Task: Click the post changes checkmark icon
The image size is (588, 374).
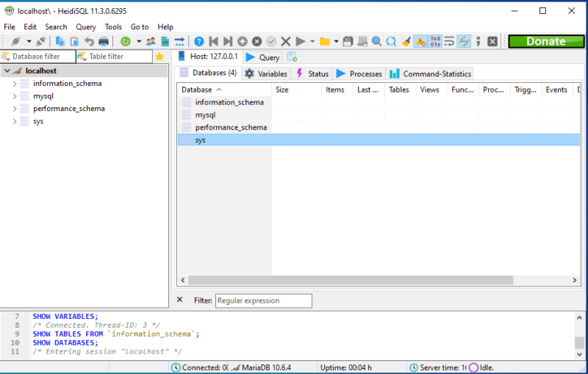Action: 271,41
